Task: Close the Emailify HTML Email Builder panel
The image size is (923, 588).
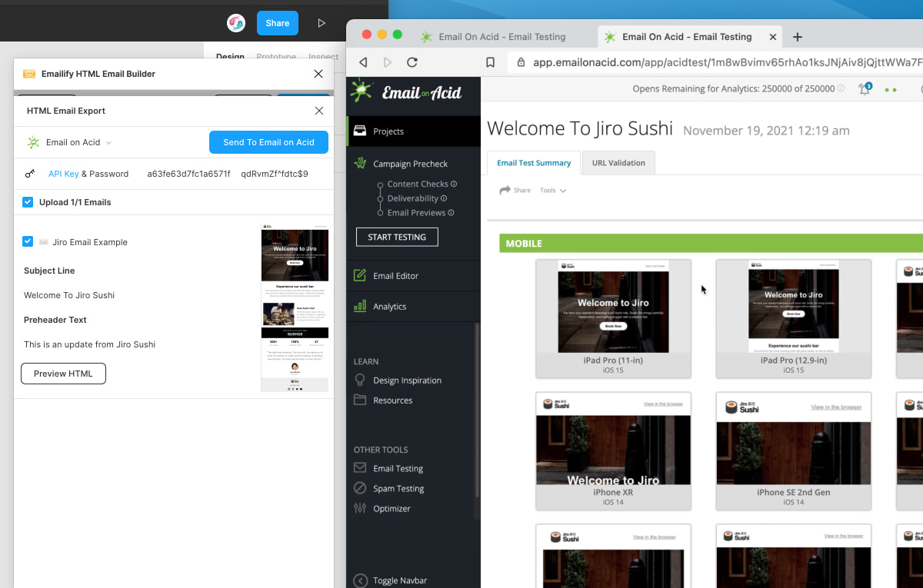Action: pyautogui.click(x=318, y=74)
